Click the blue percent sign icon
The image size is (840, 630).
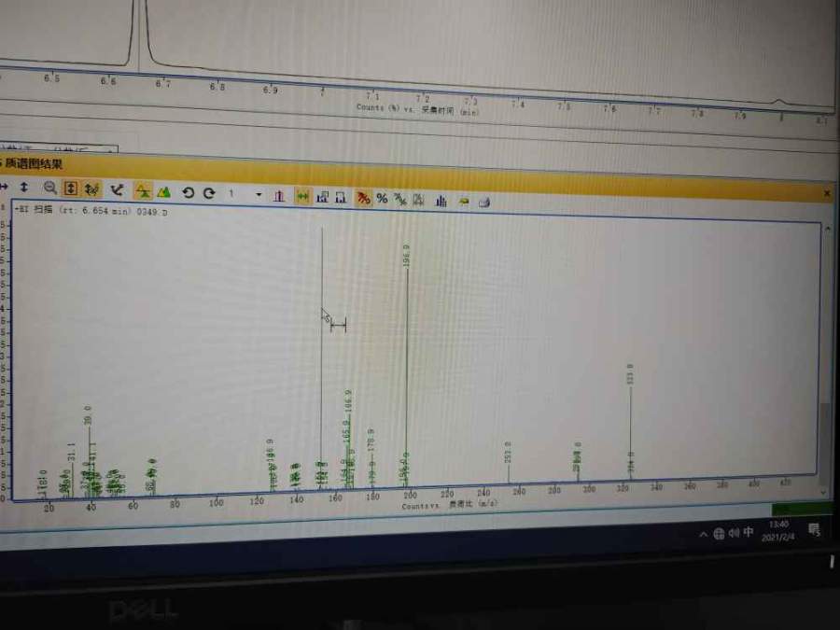(382, 199)
